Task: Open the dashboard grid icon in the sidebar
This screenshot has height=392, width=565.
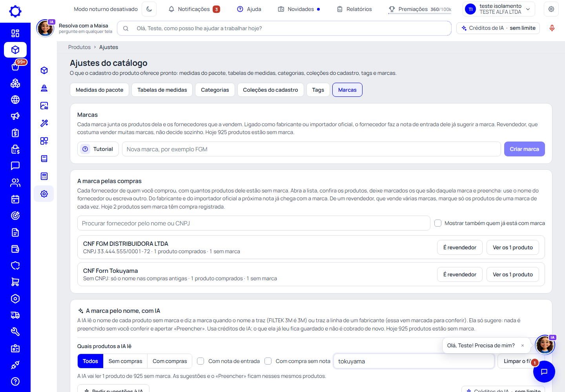Action: pyautogui.click(x=15, y=33)
